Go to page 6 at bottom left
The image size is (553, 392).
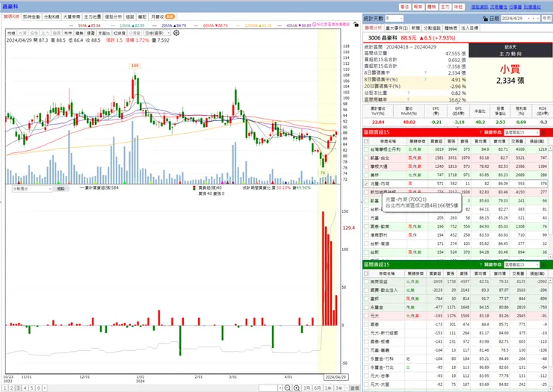tap(38, 388)
